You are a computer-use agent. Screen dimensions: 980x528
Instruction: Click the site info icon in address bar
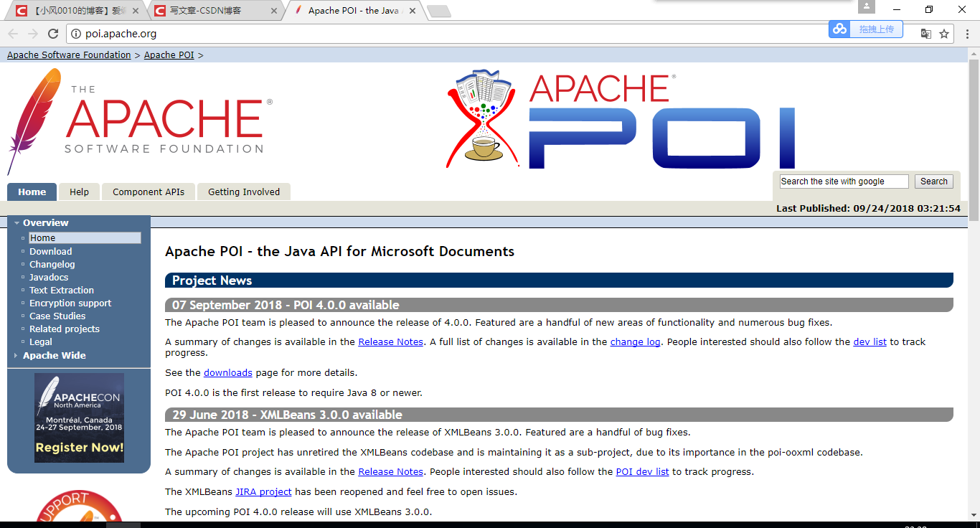[77, 34]
